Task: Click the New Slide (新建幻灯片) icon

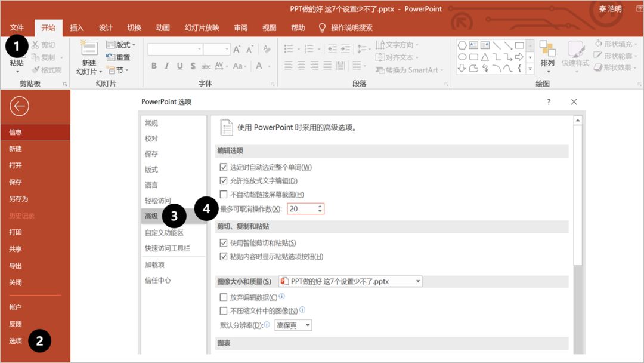Action: point(89,48)
